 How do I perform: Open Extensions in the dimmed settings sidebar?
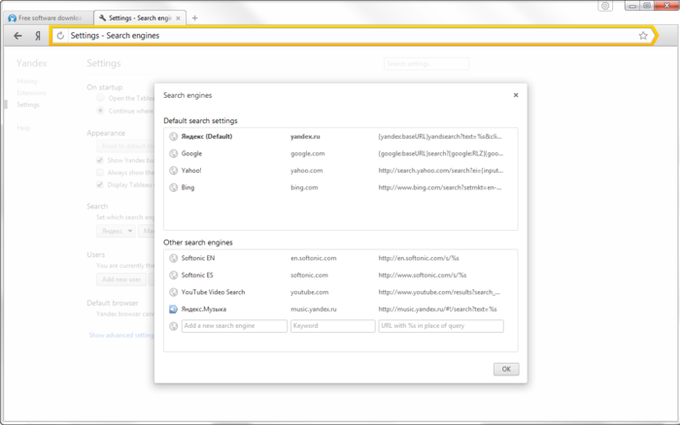(31, 93)
